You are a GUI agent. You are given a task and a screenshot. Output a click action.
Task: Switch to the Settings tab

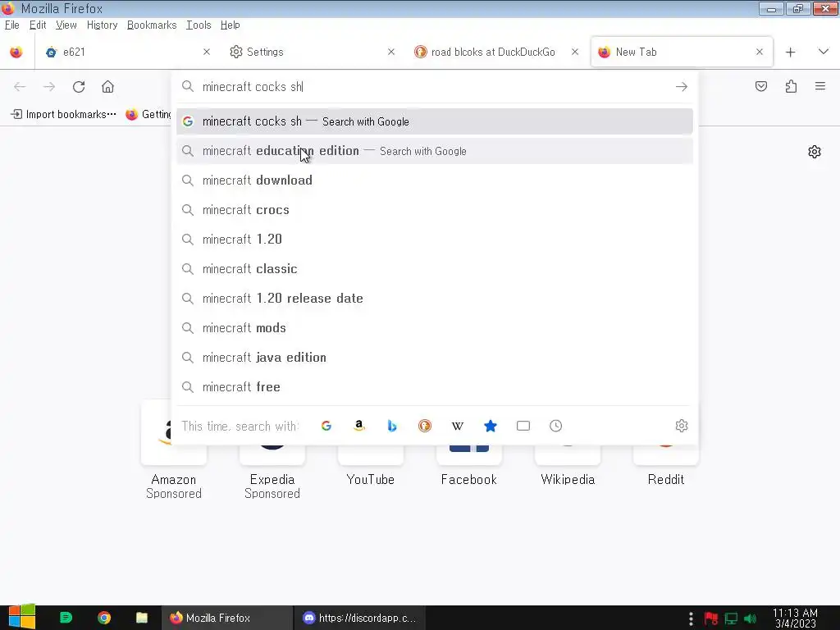point(312,52)
